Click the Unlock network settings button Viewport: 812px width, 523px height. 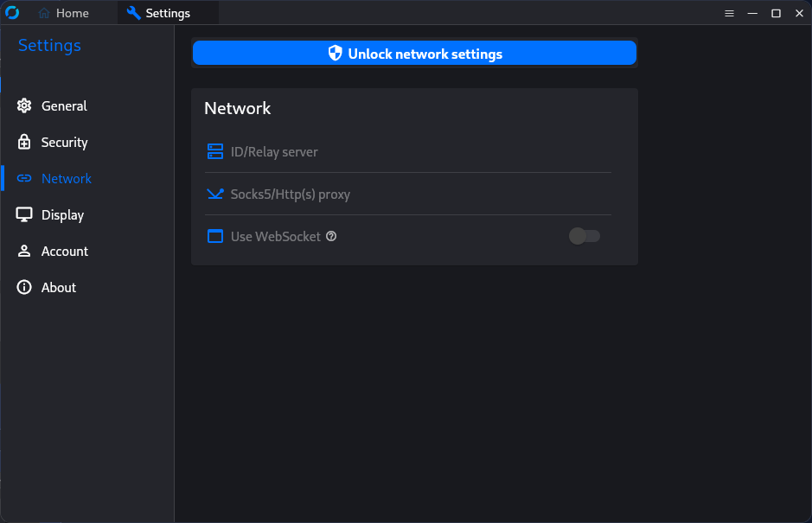pos(414,53)
